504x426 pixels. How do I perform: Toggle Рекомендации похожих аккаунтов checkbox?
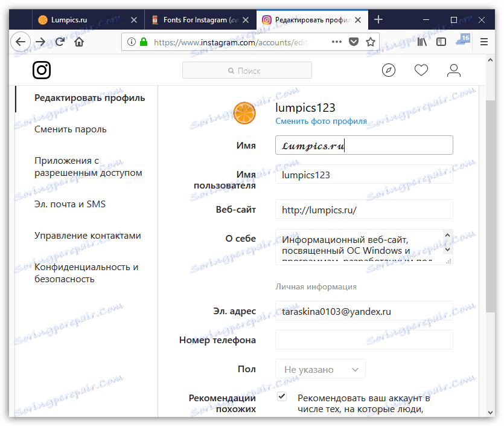point(282,396)
